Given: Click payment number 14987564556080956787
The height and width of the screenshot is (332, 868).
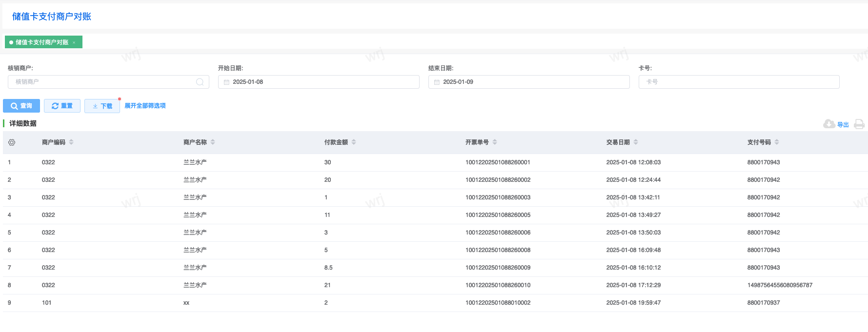Looking at the screenshot, I should (780, 285).
